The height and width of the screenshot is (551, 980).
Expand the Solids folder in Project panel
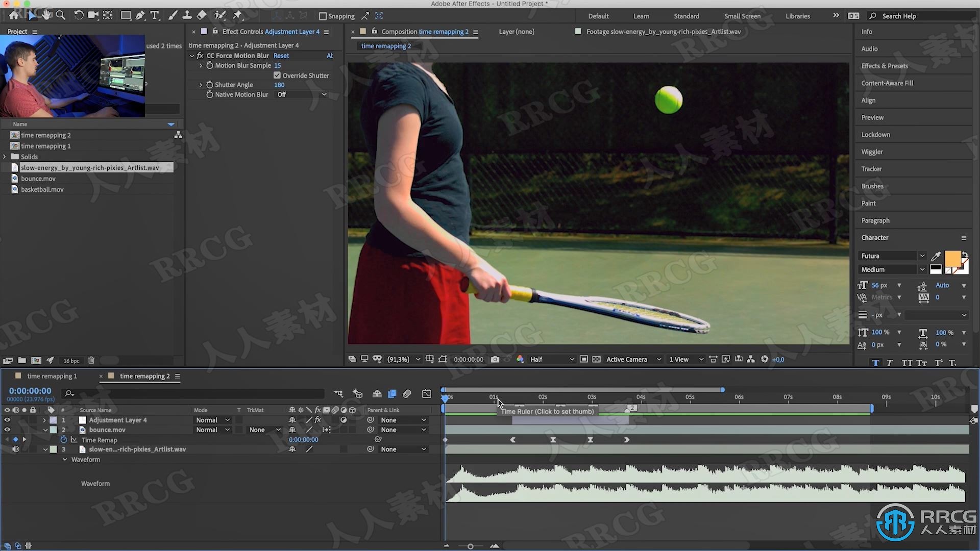(x=6, y=156)
